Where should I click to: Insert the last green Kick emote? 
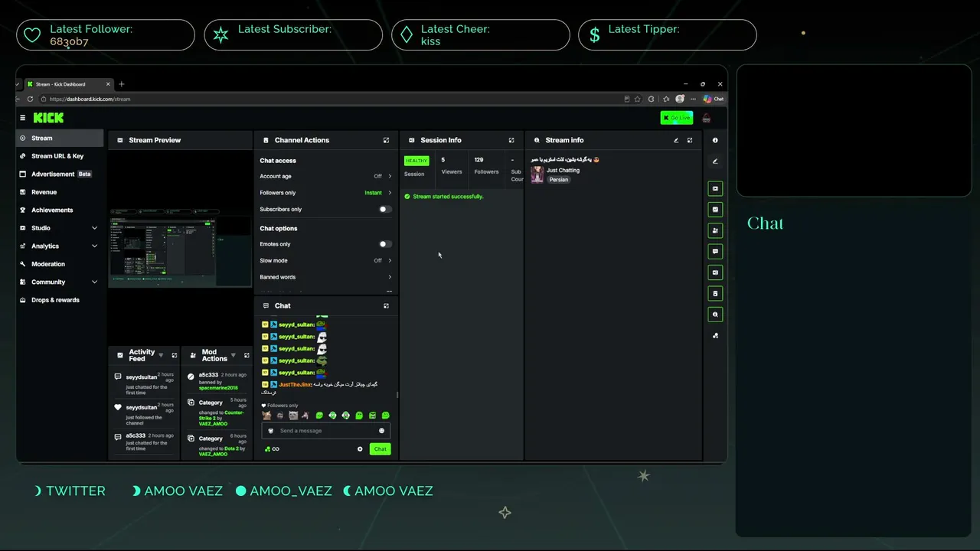pos(385,416)
